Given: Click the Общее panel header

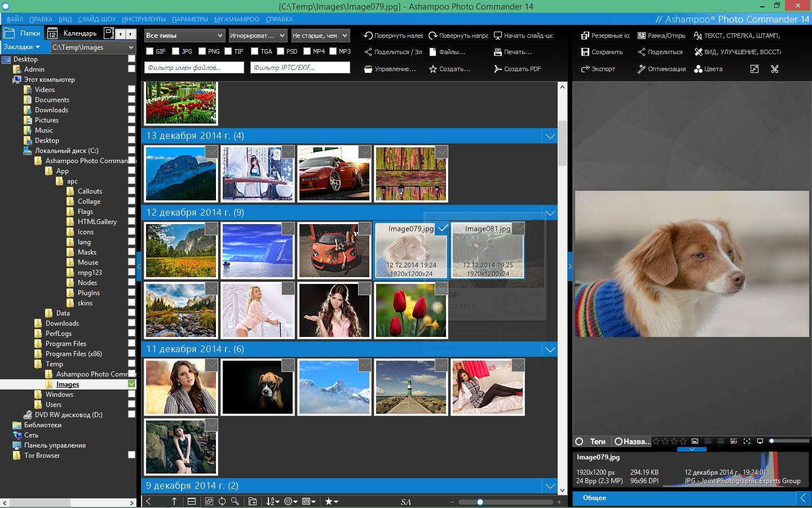Looking at the screenshot, I should pyautogui.click(x=684, y=498).
